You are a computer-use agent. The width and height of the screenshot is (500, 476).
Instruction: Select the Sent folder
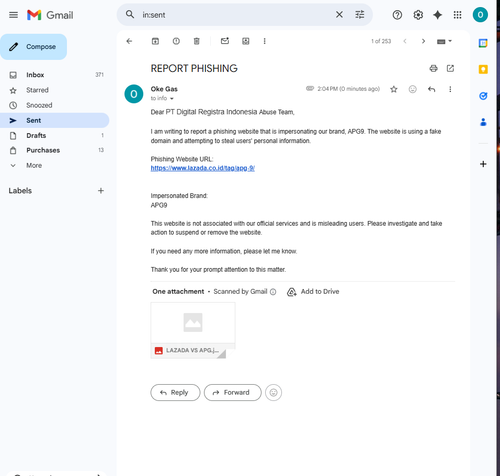pos(54,120)
